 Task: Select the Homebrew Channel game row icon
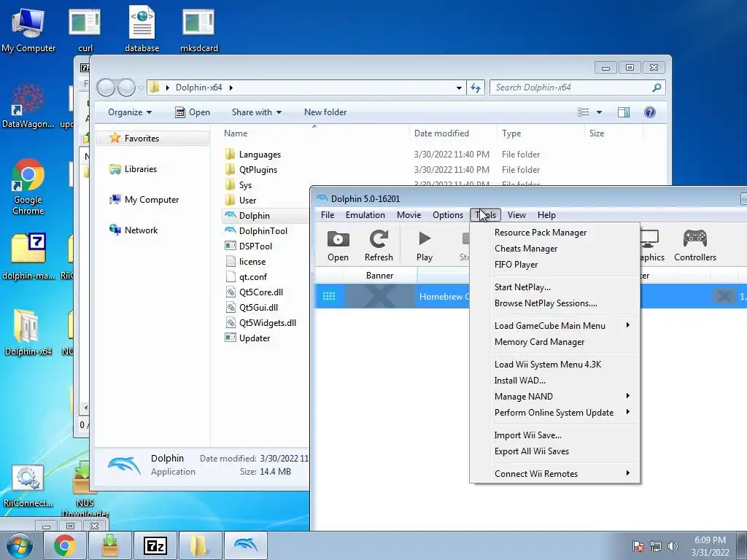click(x=329, y=296)
